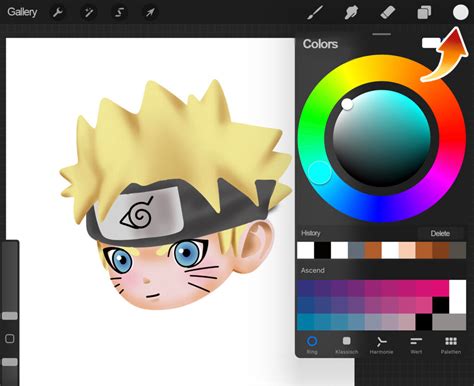Open the Actions wrench menu
Screen dimensions: 474x386
[58, 13]
